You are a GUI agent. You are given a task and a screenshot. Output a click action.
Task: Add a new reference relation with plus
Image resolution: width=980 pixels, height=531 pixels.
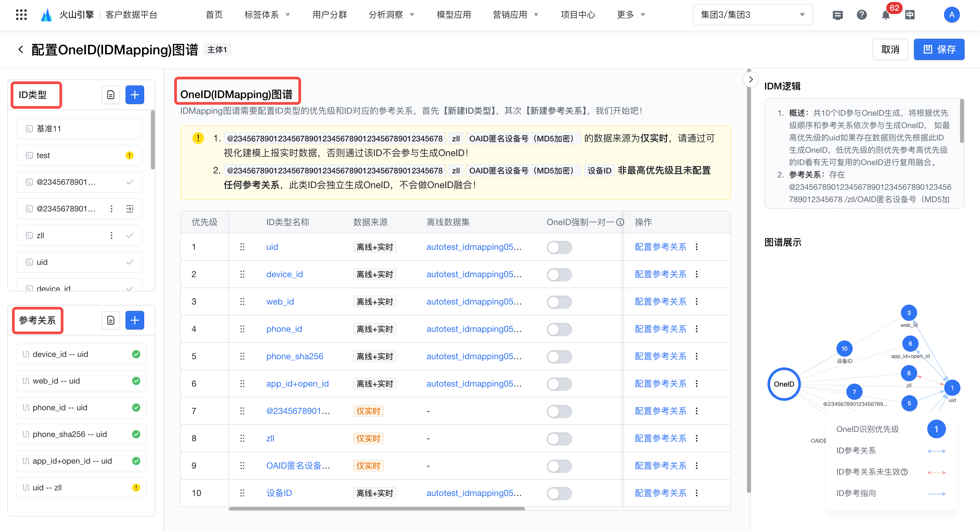pos(135,320)
